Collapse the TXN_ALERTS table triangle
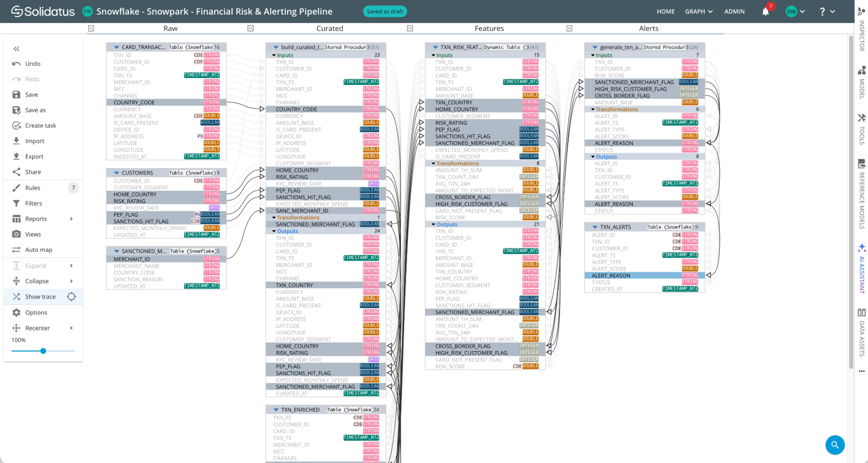This screenshot has height=463, width=868. 595,227
